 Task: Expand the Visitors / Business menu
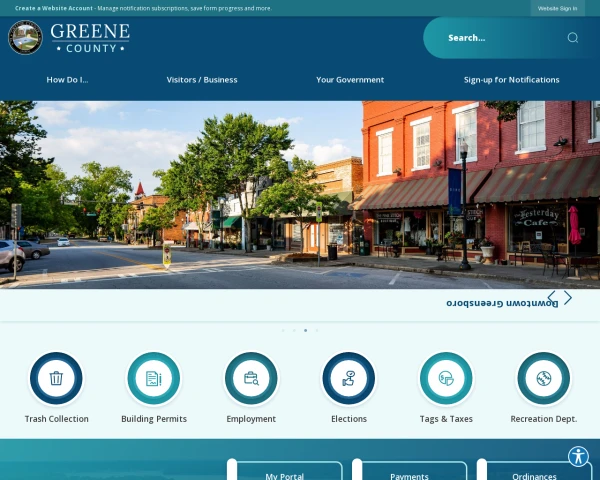tap(202, 80)
